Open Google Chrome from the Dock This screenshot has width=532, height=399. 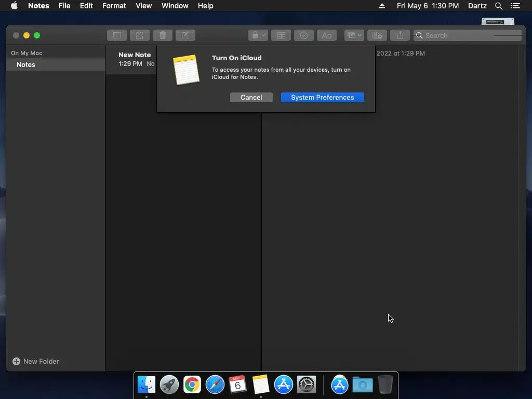point(192,384)
